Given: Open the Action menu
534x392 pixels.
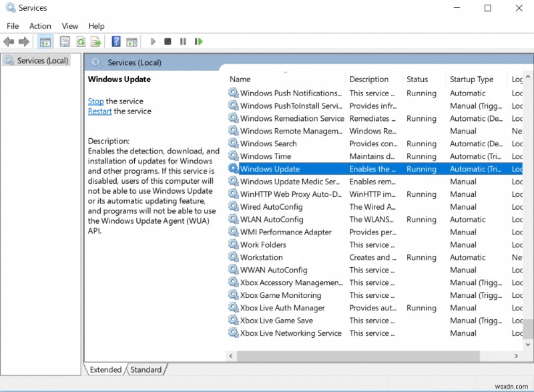Looking at the screenshot, I should (40, 26).
